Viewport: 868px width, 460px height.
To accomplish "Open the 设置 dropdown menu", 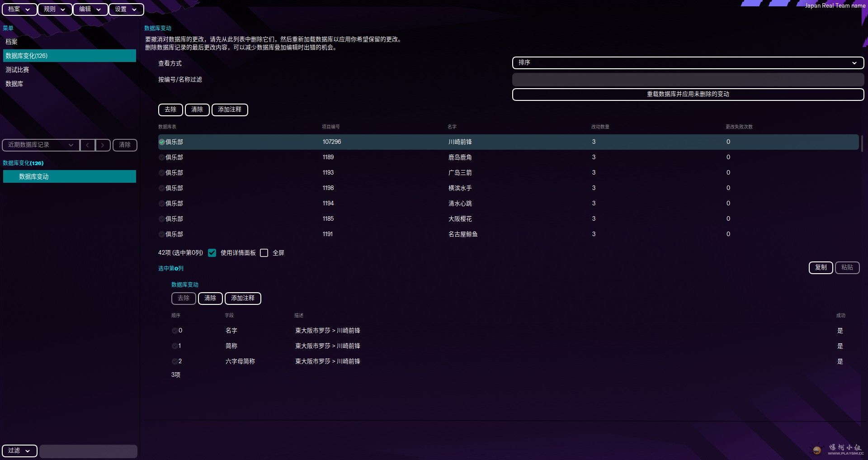I will pos(126,9).
